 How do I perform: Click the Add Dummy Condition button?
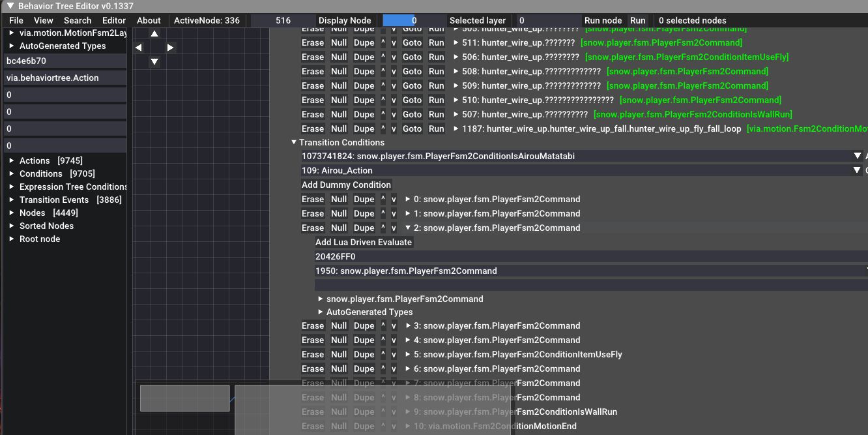[346, 185]
